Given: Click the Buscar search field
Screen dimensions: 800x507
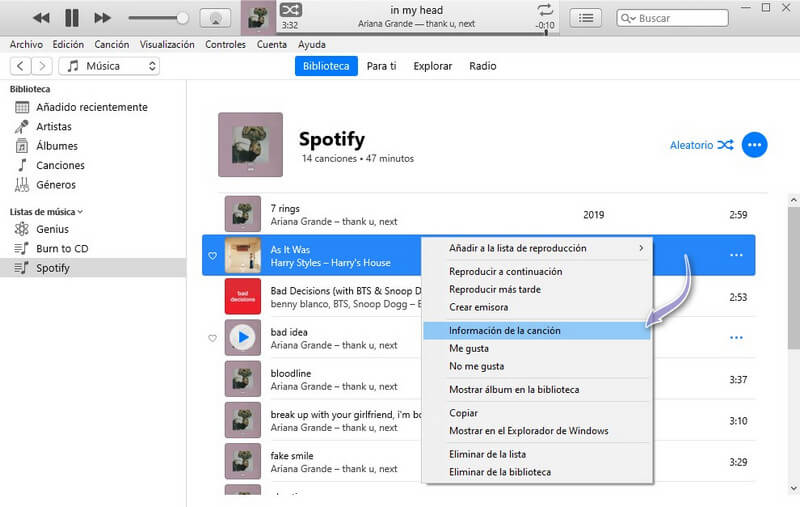Looking at the screenshot, I should click(x=672, y=18).
